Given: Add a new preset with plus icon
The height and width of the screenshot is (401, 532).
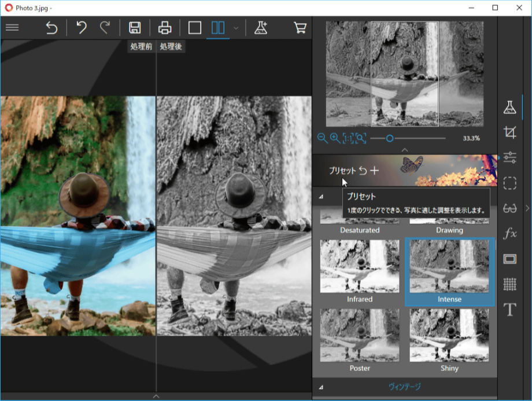Looking at the screenshot, I should (374, 171).
